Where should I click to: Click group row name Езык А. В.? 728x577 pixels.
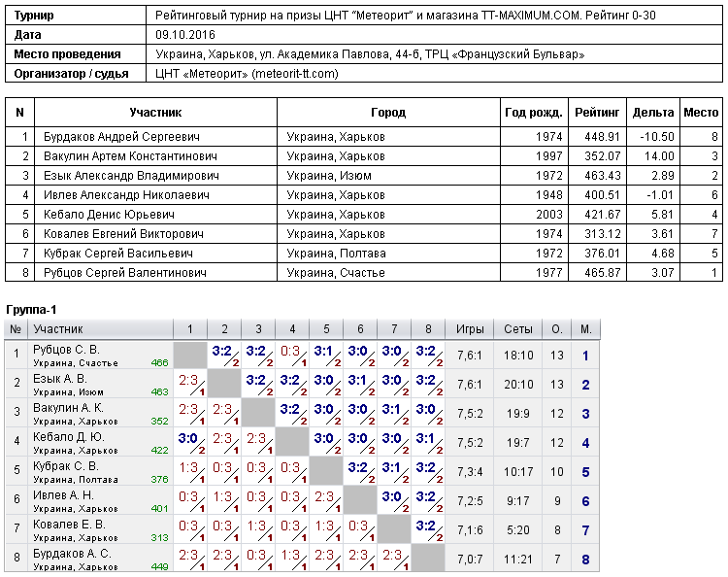click(60, 379)
